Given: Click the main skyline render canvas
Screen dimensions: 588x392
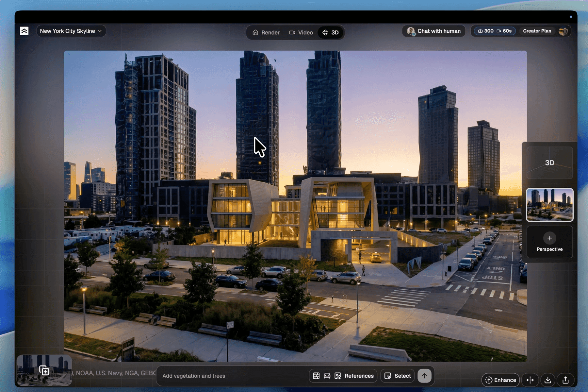Looking at the screenshot, I should (295, 206).
